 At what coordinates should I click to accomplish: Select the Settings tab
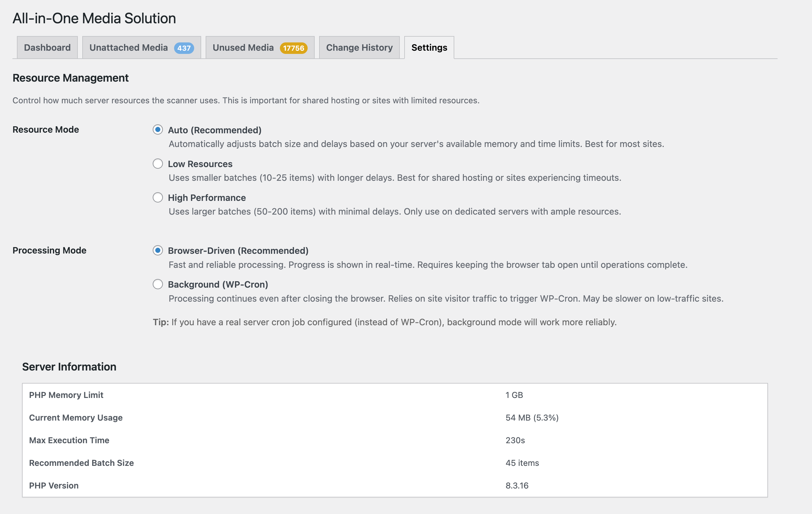click(x=429, y=48)
